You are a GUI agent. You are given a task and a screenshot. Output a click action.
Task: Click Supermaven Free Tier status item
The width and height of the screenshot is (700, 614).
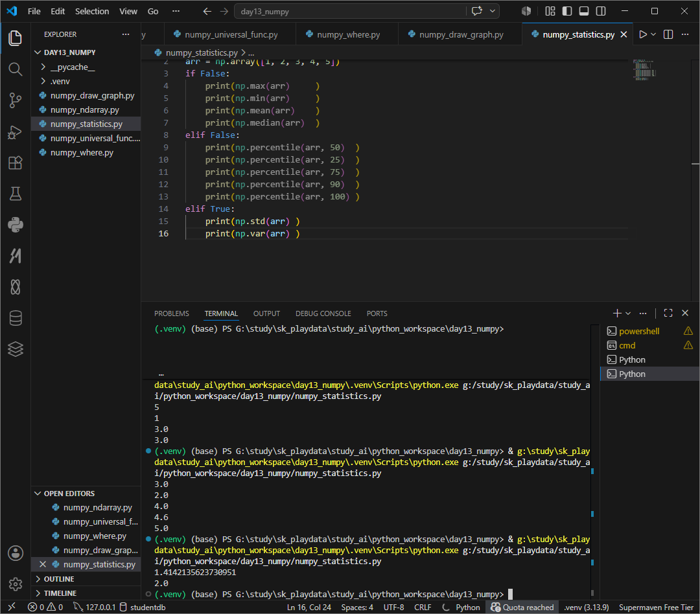pyautogui.click(x=656, y=608)
